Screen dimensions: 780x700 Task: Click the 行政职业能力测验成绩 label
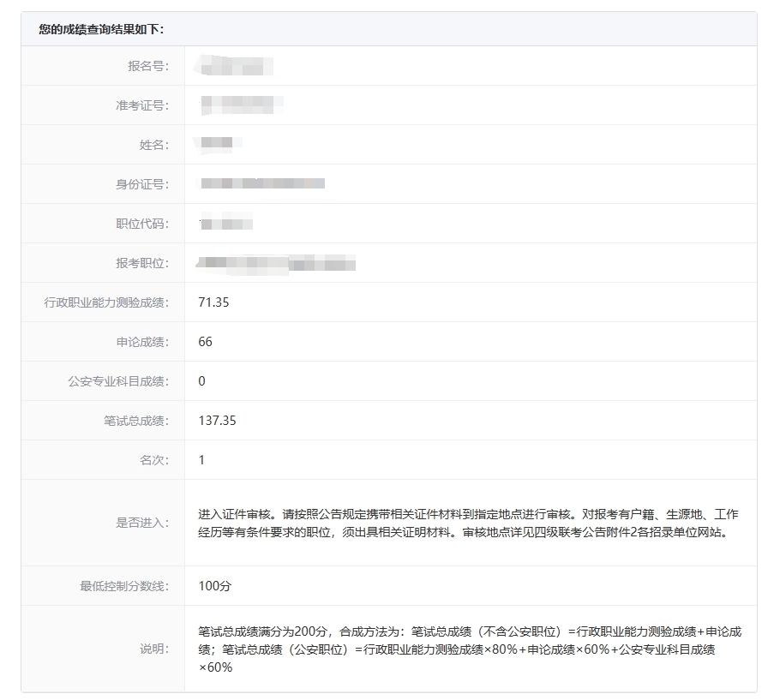pyautogui.click(x=106, y=302)
